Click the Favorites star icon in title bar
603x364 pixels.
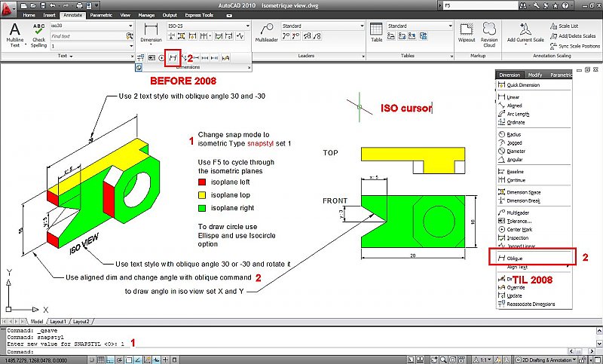click(x=556, y=5)
